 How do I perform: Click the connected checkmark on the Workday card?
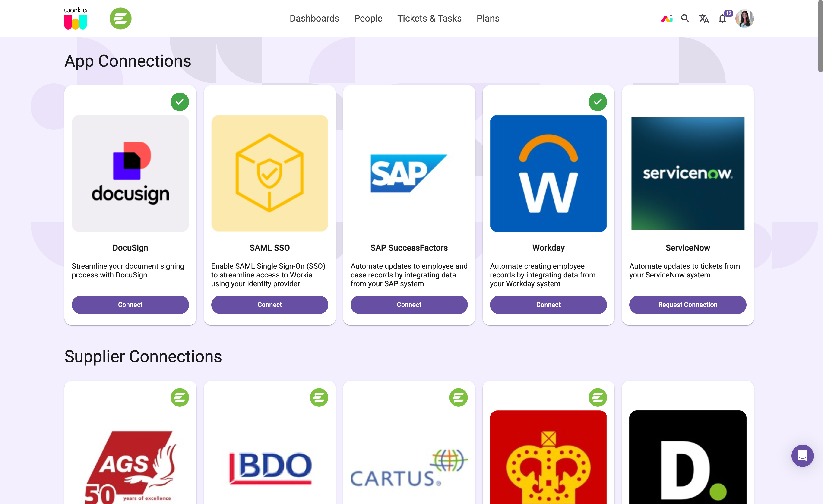[598, 102]
